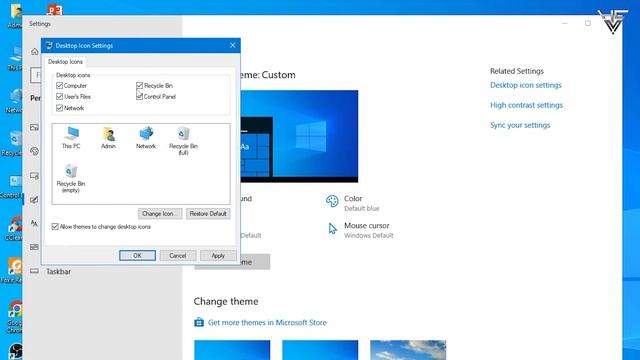640x360 pixels.
Task: Click the Settings Home icon
Action: point(35,51)
